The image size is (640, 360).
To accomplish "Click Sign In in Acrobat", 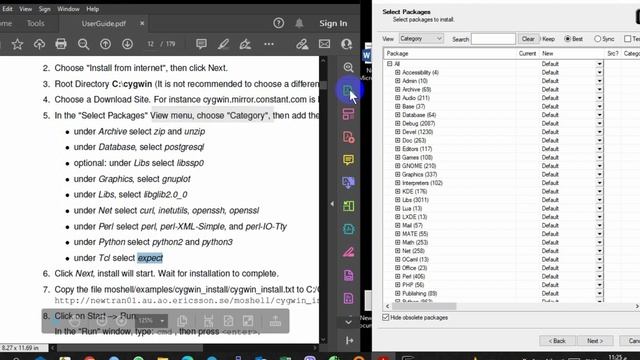I will click(x=333, y=23).
